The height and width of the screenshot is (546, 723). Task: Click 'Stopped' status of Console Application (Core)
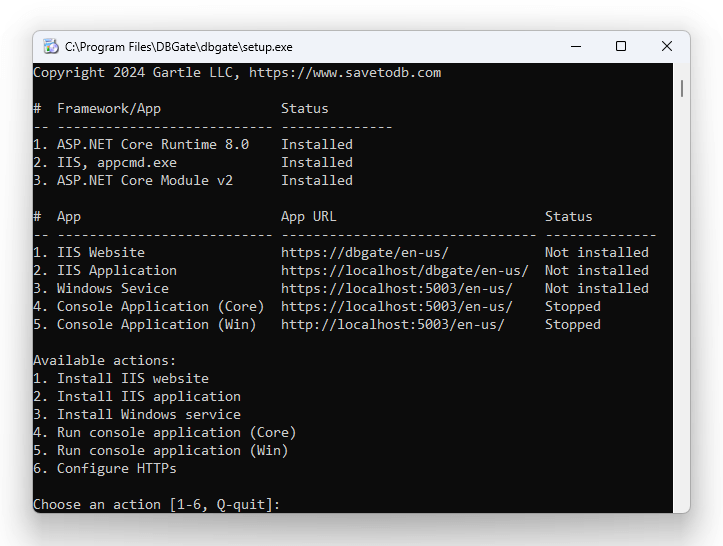573,307
